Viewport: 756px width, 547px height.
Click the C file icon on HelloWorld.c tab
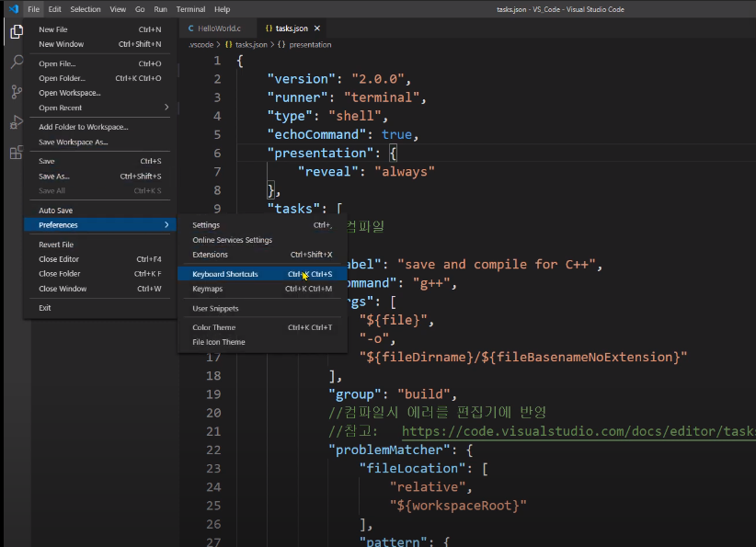pyautogui.click(x=191, y=28)
